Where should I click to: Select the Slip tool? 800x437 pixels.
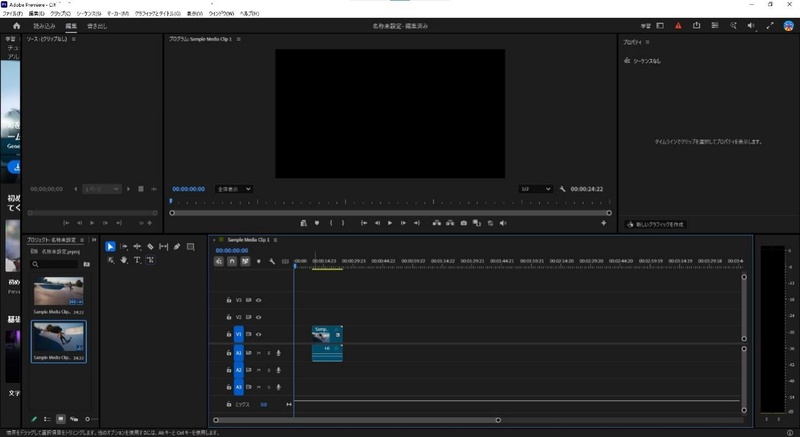pyautogui.click(x=163, y=247)
